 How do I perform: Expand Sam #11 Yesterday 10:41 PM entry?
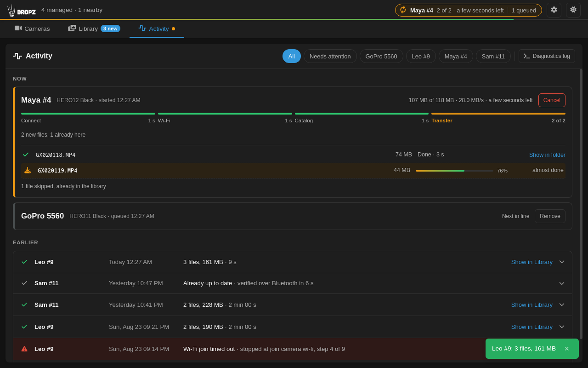pos(562,305)
